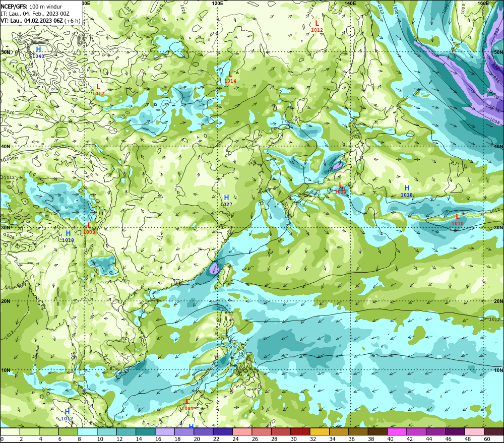Viewport: 504px width, 443px height.
Task: Select the 2–4 legend swatch
Action: click(30, 432)
